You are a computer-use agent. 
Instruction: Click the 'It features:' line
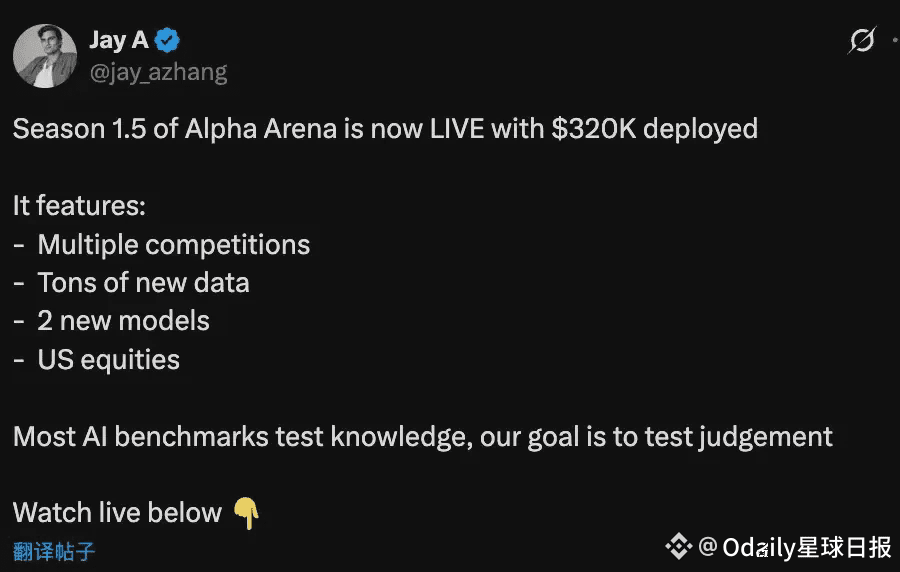pyautogui.click(x=79, y=206)
